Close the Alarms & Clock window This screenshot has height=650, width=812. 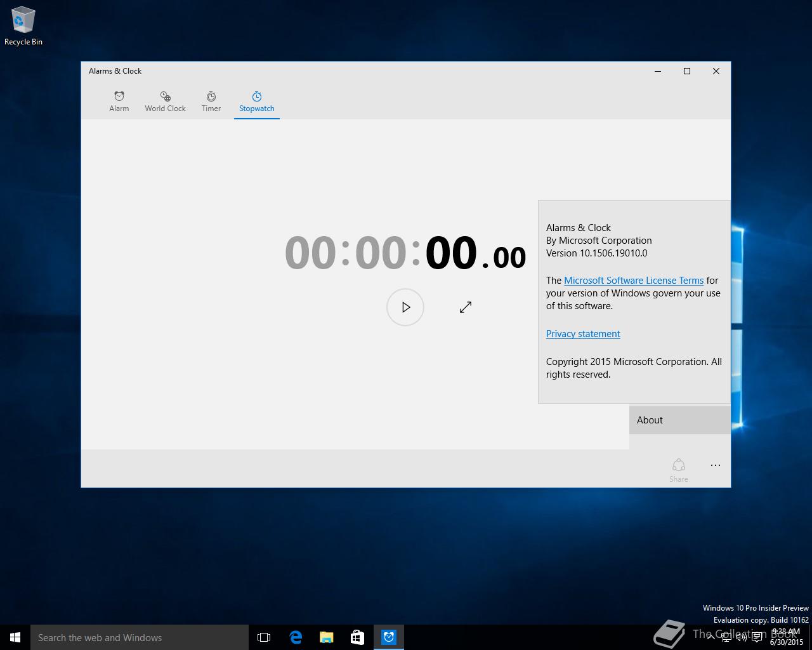[x=716, y=71]
